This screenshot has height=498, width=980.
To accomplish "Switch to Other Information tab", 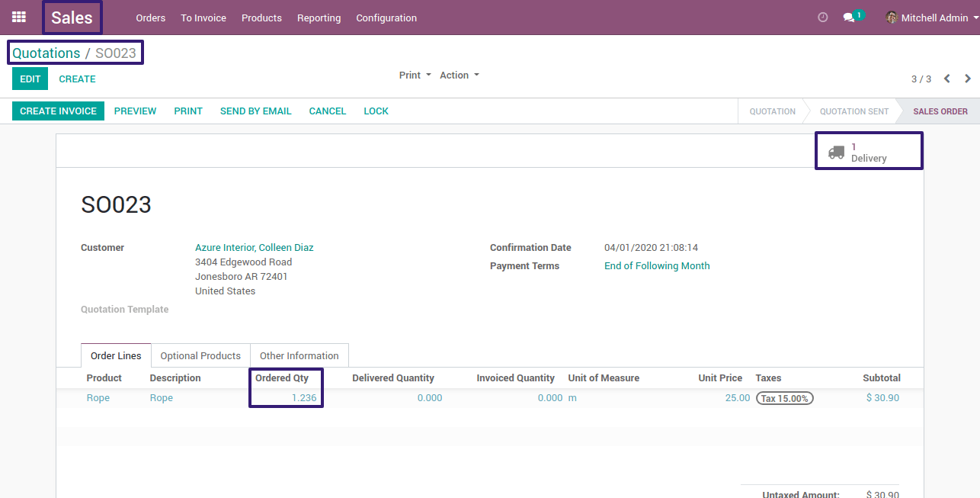I will 299,356.
